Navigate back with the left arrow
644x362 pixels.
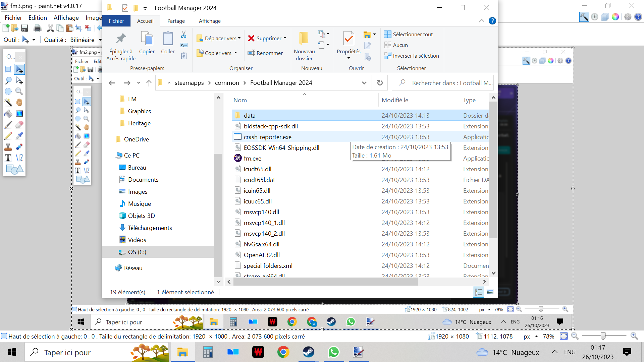pyautogui.click(x=112, y=83)
